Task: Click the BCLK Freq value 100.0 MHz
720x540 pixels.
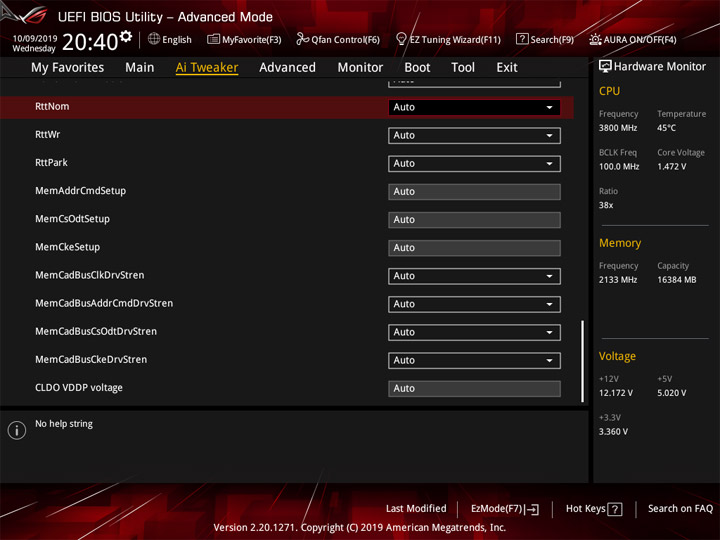Action: [x=619, y=167]
